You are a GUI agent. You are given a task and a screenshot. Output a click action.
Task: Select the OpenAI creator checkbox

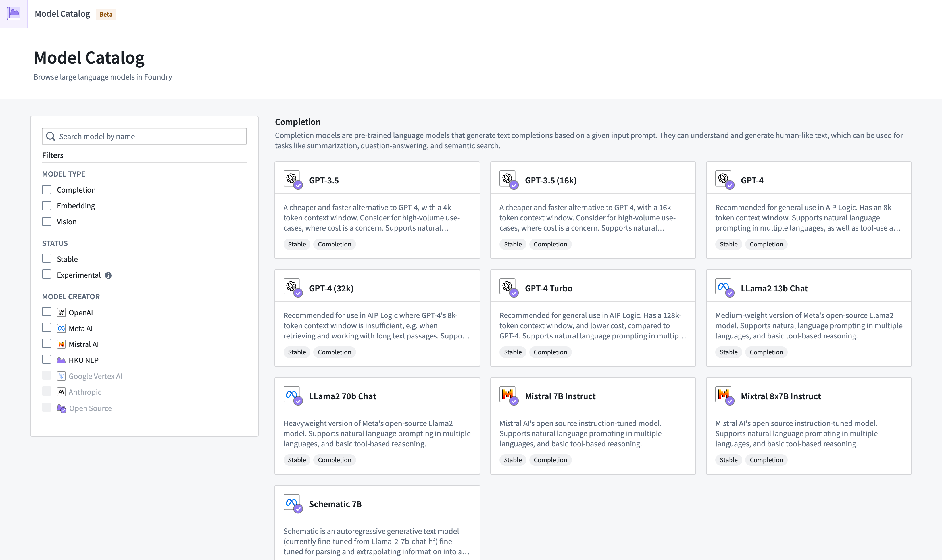pos(46,312)
